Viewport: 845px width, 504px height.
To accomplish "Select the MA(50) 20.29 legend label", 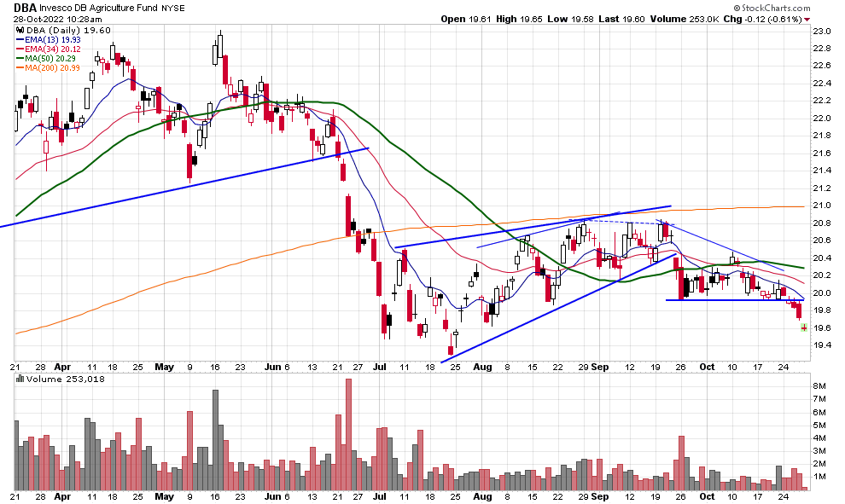I will (x=50, y=58).
